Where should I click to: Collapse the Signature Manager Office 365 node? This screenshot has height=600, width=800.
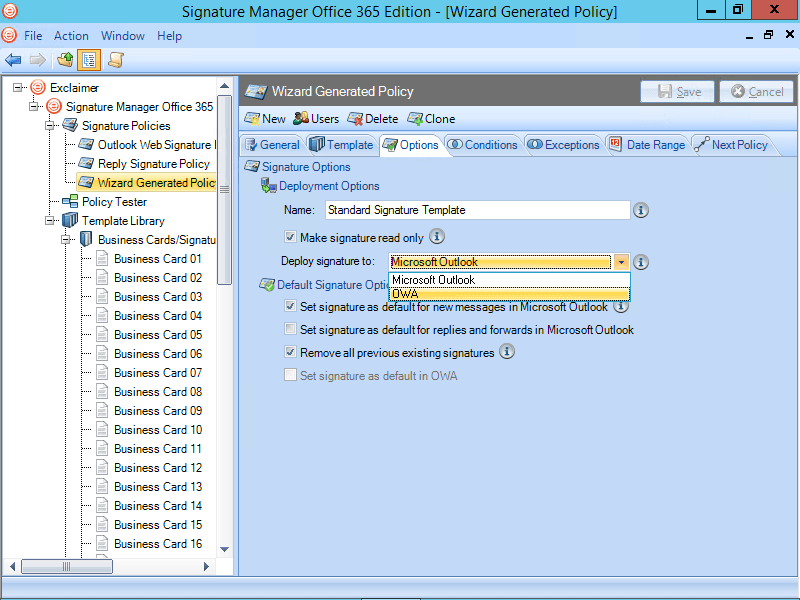pyautogui.click(x=34, y=107)
